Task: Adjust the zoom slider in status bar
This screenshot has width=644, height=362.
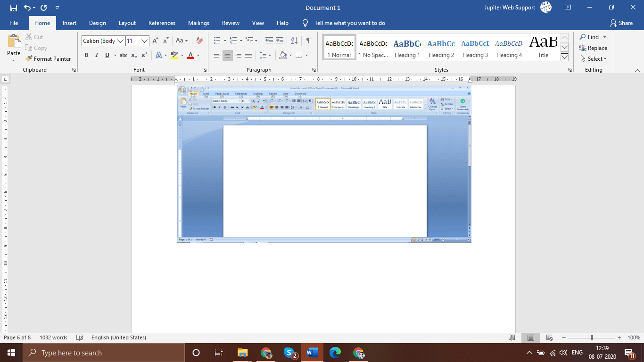Action: (x=591, y=337)
